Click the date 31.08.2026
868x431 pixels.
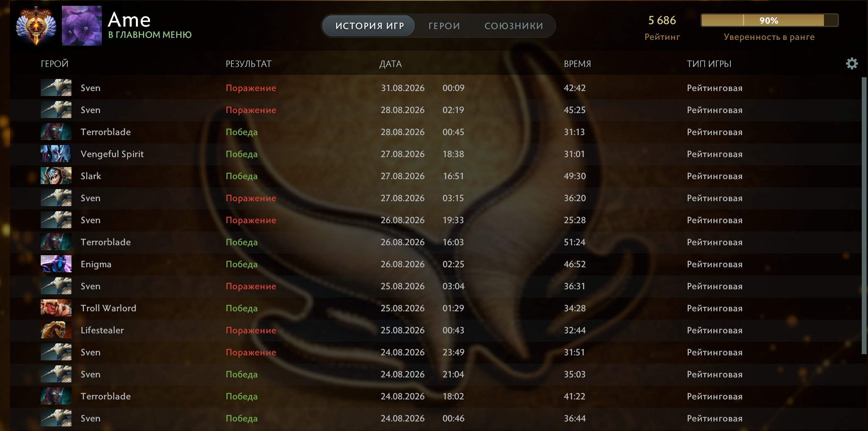coord(403,88)
